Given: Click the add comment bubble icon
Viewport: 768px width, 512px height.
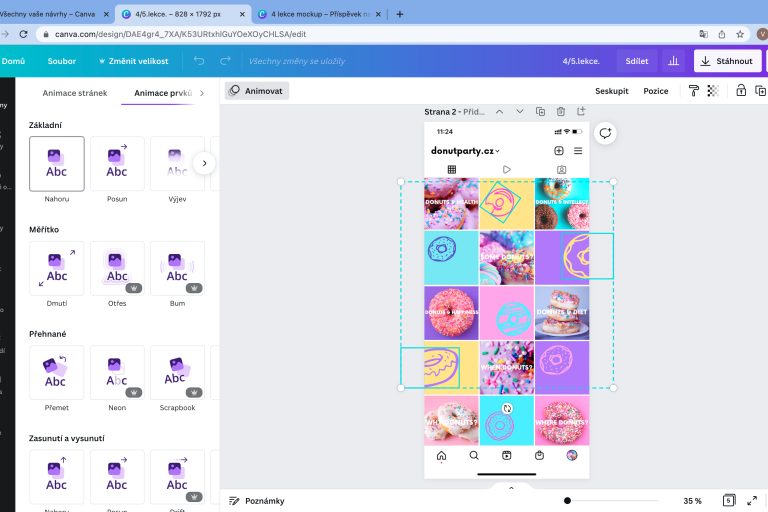Looking at the screenshot, I should click(605, 133).
